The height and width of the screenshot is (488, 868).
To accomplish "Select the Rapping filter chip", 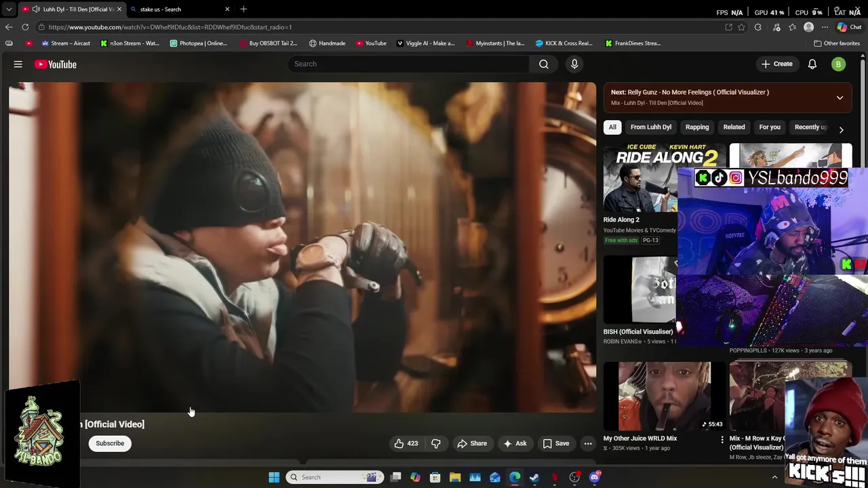I will tap(697, 127).
